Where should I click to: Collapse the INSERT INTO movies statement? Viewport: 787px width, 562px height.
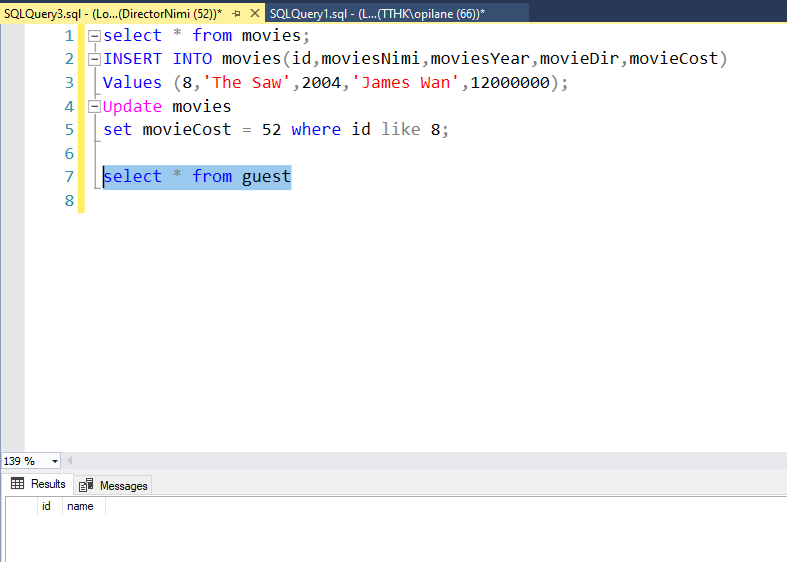click(x=94, y=59)
